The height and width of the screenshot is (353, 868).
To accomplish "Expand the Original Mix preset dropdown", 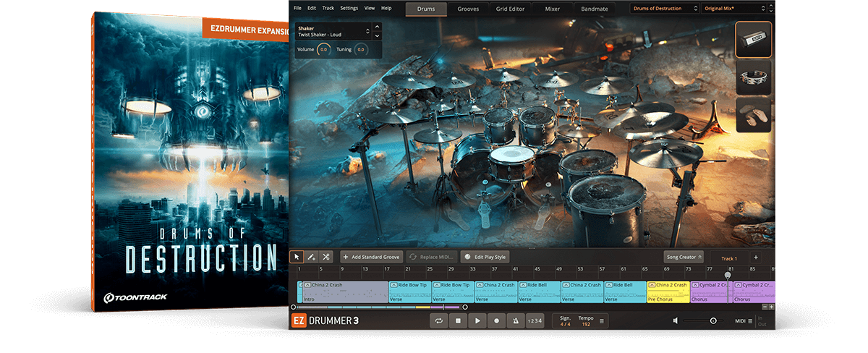I will [733, 9].
